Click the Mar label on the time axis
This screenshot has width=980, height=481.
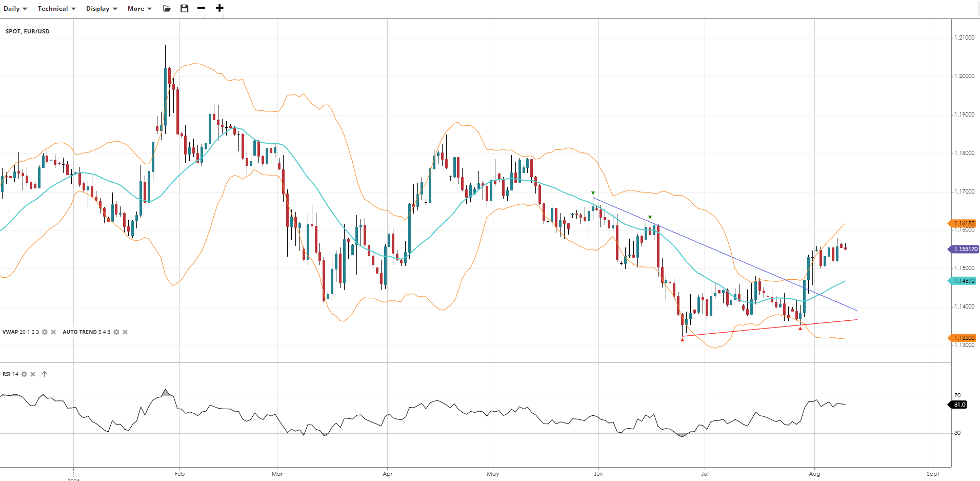[x=277, y=474]
